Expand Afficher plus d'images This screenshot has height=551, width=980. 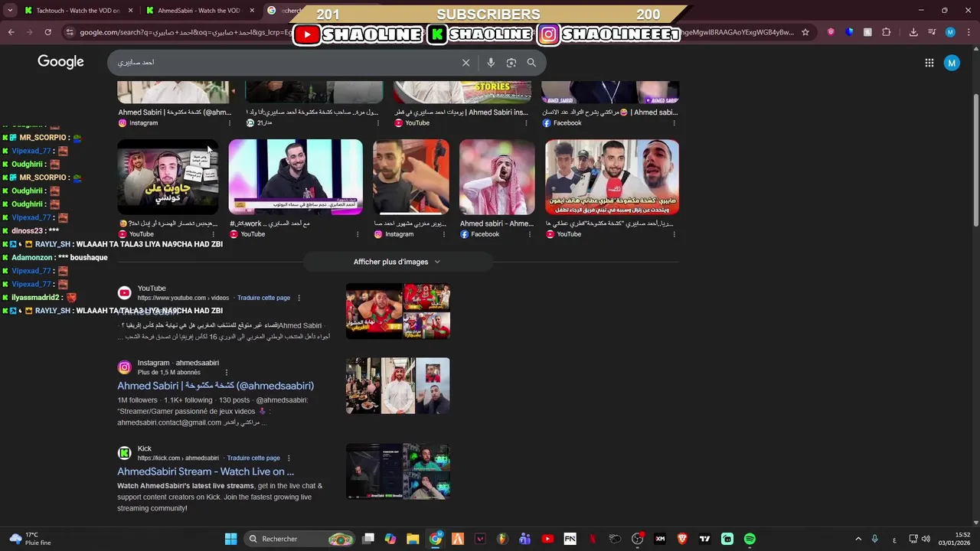[x=397, y=262]
